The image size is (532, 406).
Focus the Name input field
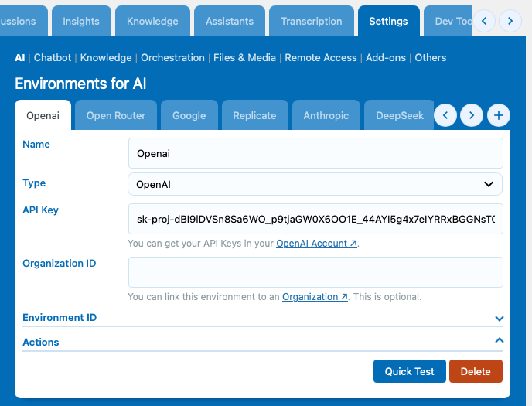point(315,153)
